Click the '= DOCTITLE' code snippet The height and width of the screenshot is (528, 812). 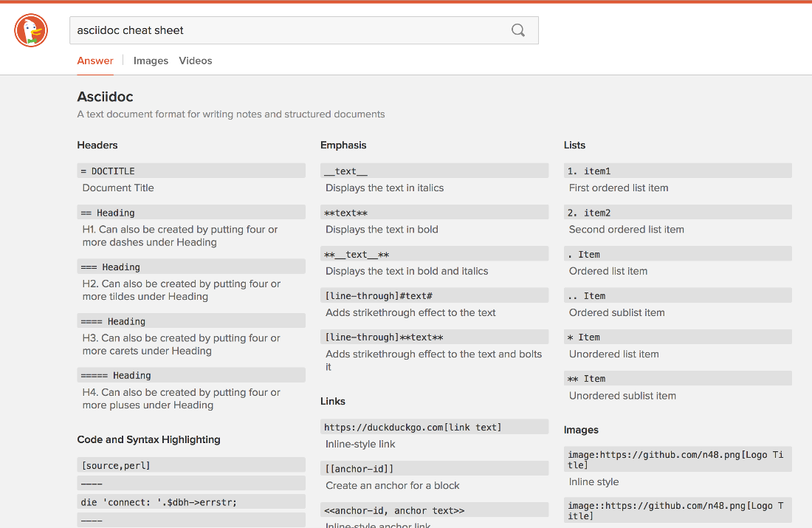191,171
